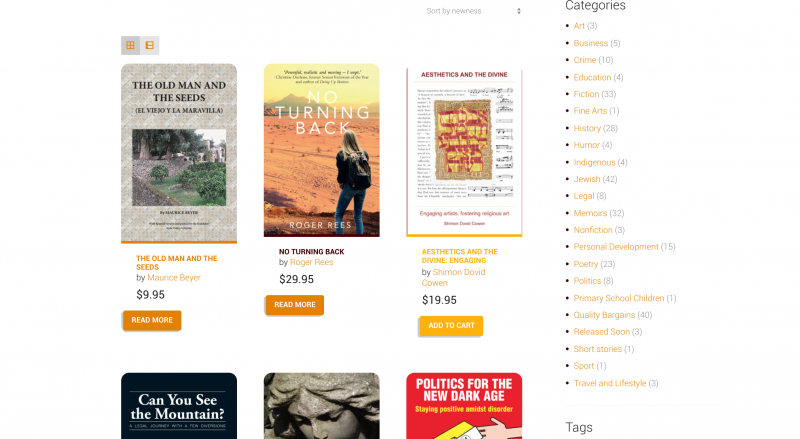The height and width of the screenshot is (439, 800).
Task: Open author Maurice Beyer link
Action: tap(174, 278)
